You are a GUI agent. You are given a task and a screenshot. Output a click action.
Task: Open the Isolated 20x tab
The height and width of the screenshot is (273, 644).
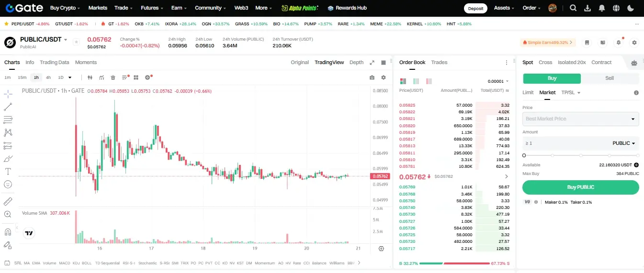click(x=572, y=62)
